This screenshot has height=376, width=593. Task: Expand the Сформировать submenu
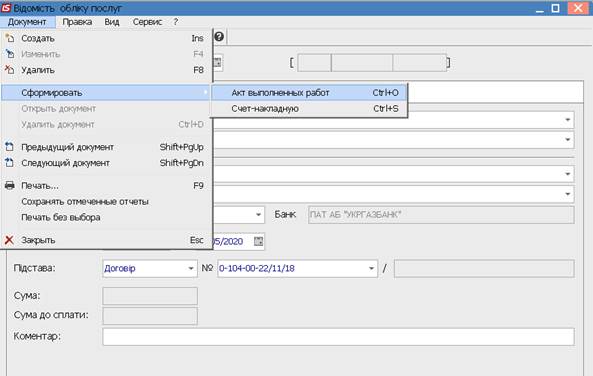click(106, 93)
